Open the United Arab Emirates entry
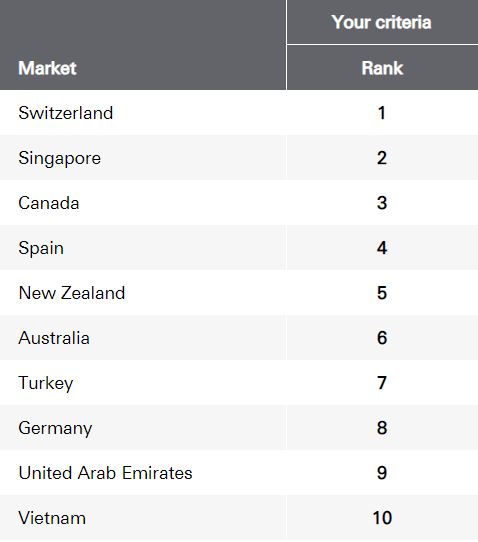Screen dimensions: 478x542 pyautogui.click(x=105, y=473)
